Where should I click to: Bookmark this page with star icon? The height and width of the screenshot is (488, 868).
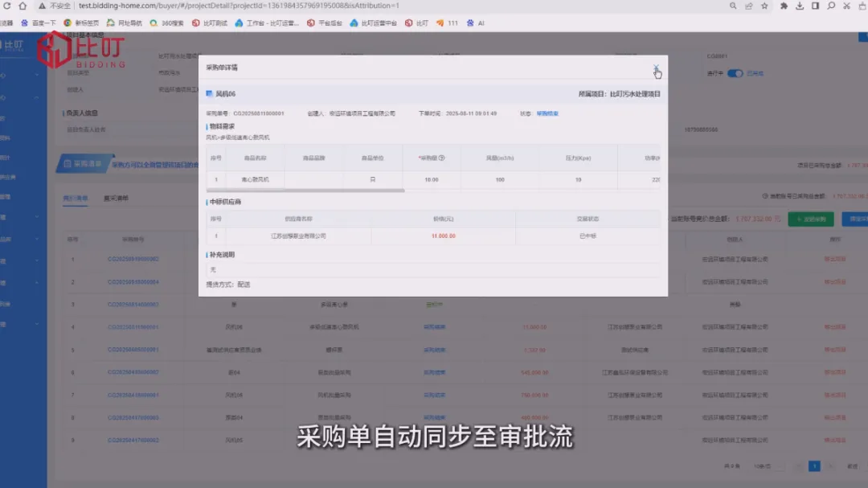(x=764, y=6)
